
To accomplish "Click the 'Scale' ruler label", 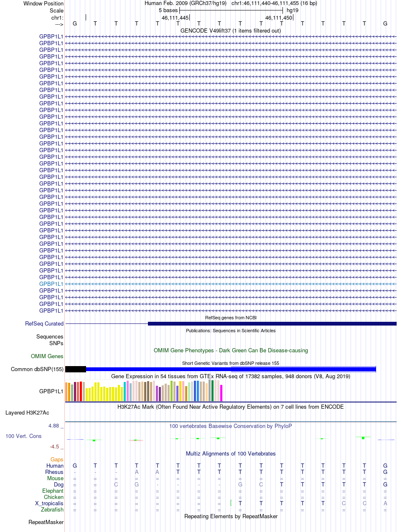I will [56, 10].
